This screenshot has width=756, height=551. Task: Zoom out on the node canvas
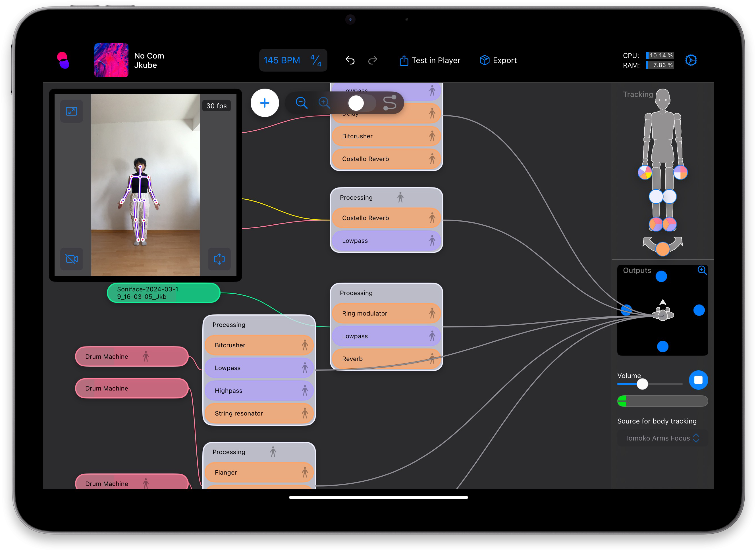(301, 103)
